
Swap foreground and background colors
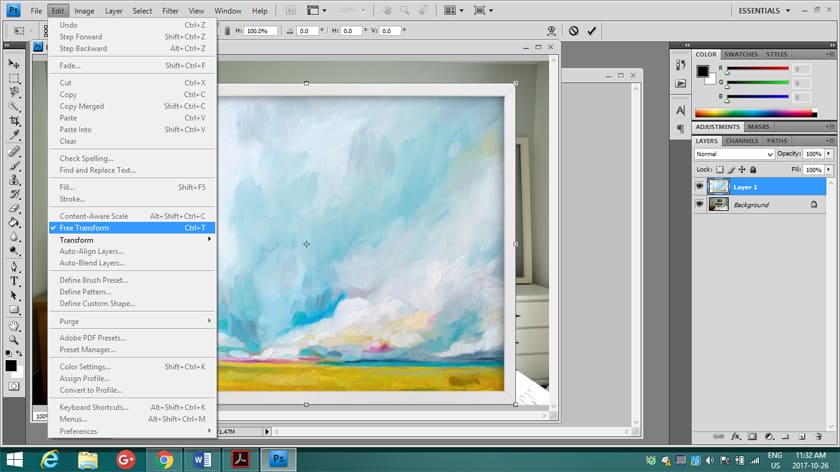[19, 354]
